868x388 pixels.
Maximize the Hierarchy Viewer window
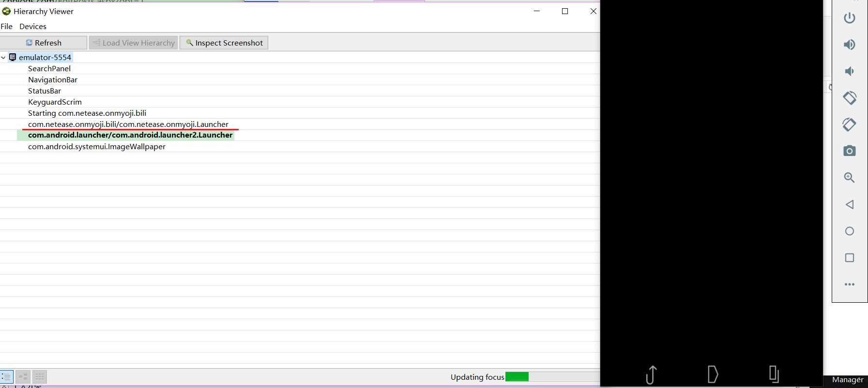coord(565,11)
